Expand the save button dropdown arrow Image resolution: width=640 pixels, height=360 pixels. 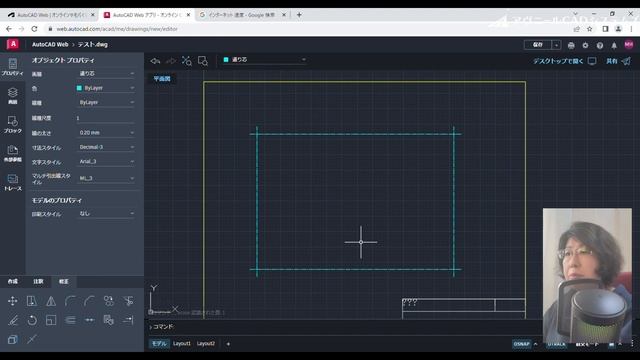point(556,45)
